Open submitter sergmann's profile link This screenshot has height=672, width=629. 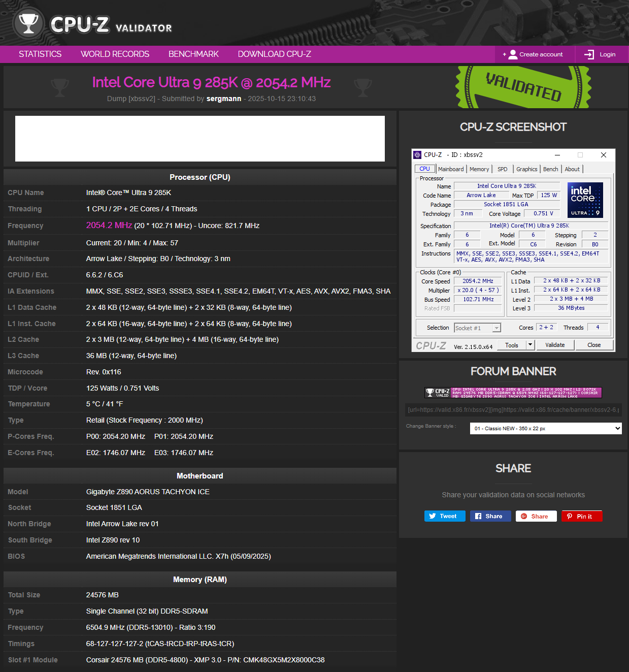pos(223,99)
